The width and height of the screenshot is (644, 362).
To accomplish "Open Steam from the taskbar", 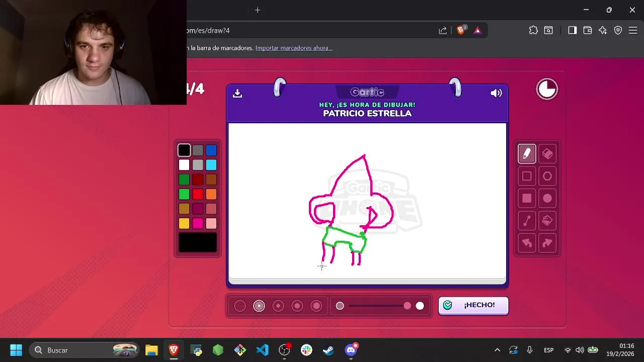I will 329,350.
